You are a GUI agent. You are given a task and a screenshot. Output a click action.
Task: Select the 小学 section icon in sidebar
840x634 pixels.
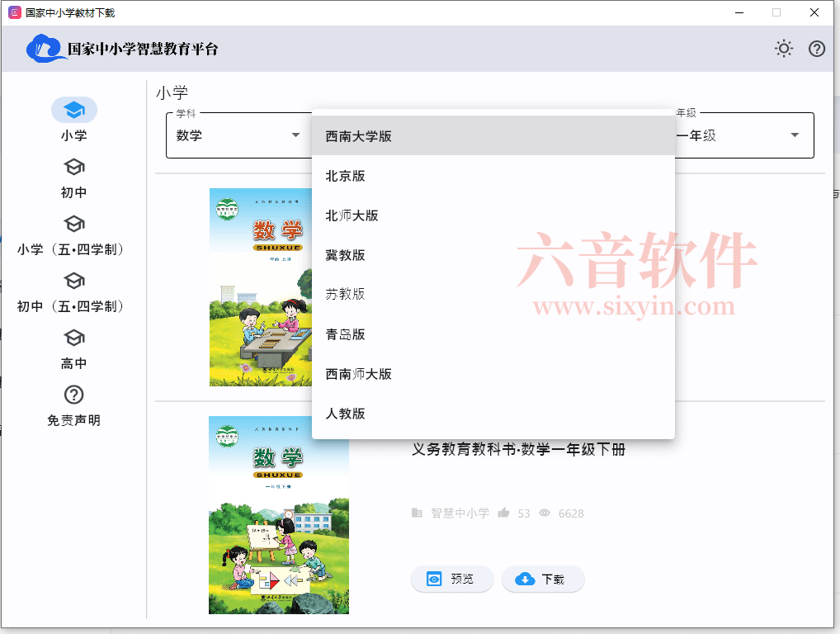tap(73, 109)
